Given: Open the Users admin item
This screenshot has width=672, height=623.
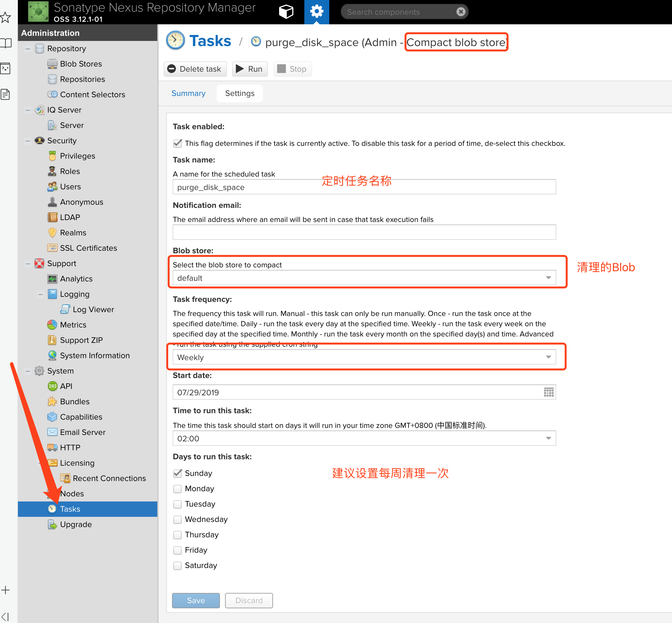Looking at the screenshot, I should pyautogui.click(x=70, y=186).
